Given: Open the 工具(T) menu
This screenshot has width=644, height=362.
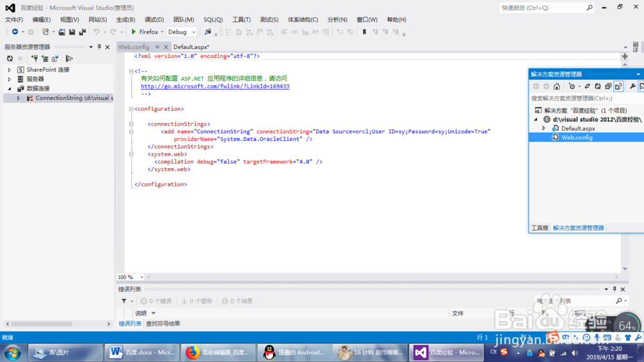Looking at the screenshot, I should 241,19.
